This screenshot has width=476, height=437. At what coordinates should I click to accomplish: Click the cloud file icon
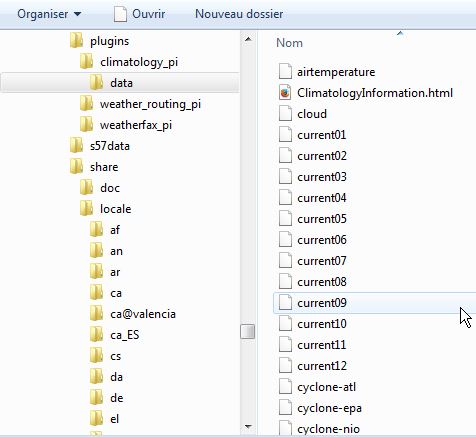tap(285, 114)
